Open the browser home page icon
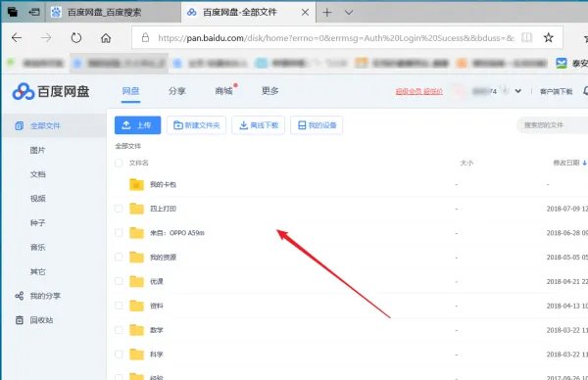Image resolution: width=588 pixels, height=380 pixels. point(106,38)
